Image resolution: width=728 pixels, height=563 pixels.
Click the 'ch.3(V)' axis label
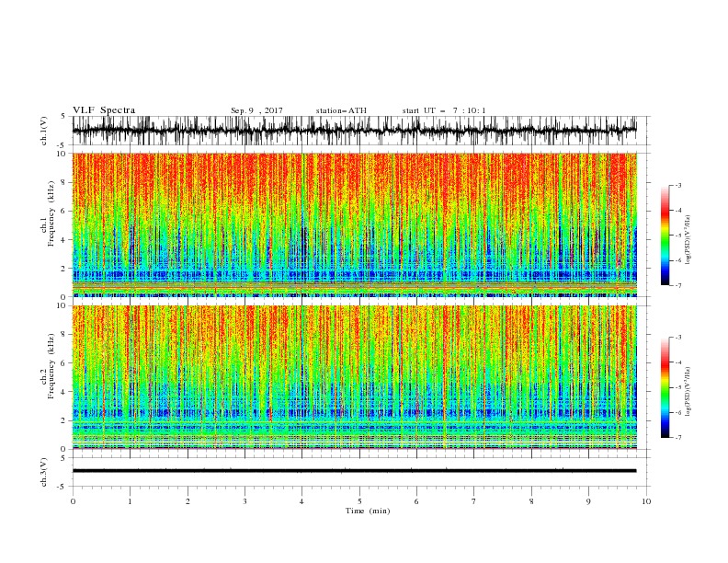click(44, 472)
